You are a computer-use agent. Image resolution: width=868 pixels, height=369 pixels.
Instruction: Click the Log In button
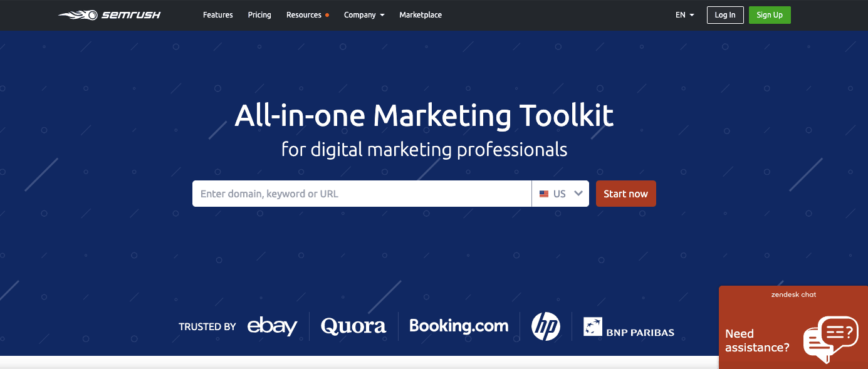point(725,15)
